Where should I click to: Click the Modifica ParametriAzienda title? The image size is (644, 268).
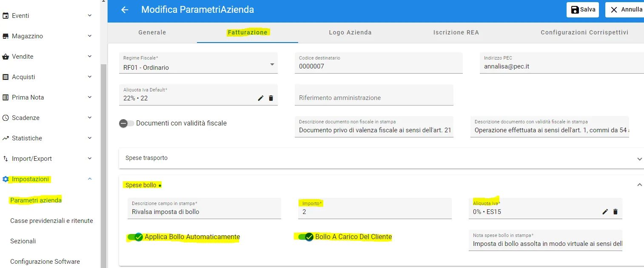pyautogui.click(x=198, y=10)
